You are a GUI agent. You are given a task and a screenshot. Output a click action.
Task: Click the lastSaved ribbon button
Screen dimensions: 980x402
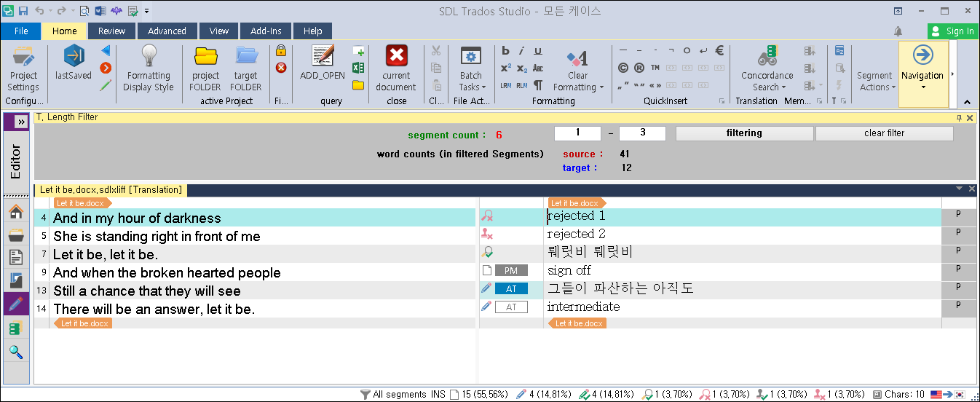[x=74, y=63]
